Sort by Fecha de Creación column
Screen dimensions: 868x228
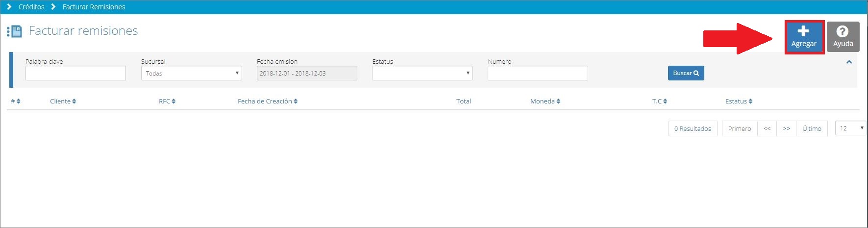pos(268,101)
